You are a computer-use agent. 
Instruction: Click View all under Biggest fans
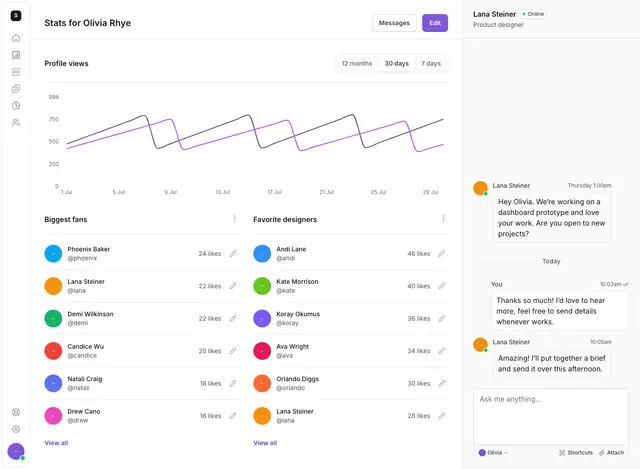[56, 443]
